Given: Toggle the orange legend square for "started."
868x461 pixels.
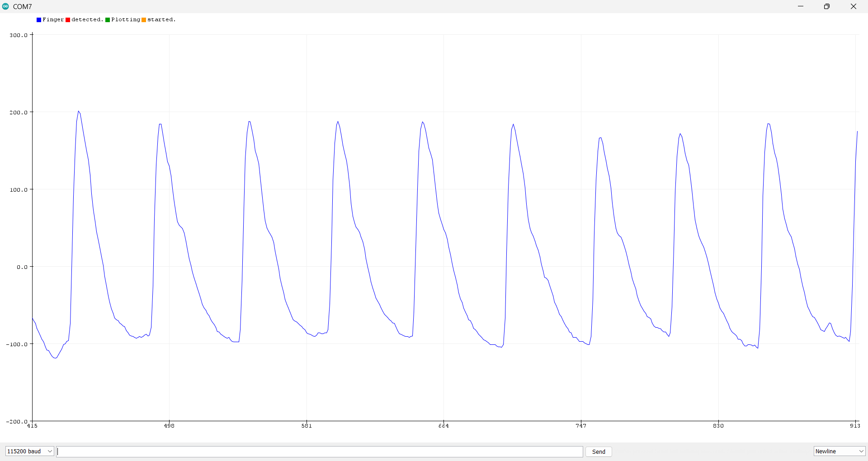Looking at the screenshot, I should coord(144,19).
